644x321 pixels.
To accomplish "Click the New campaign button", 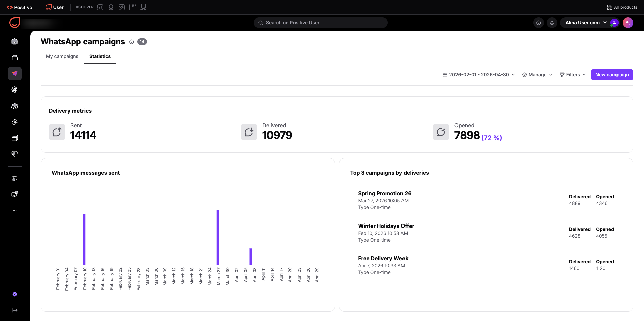I will [612, 75].
